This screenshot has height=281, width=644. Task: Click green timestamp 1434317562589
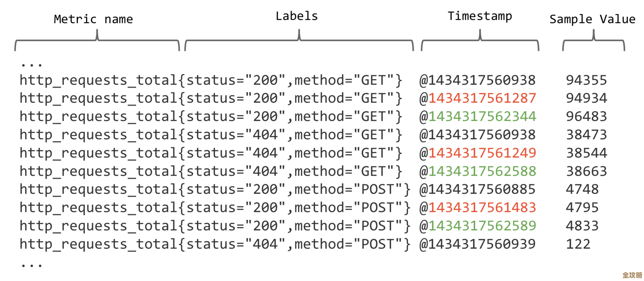pyautogui.click(x=482, y=226)
